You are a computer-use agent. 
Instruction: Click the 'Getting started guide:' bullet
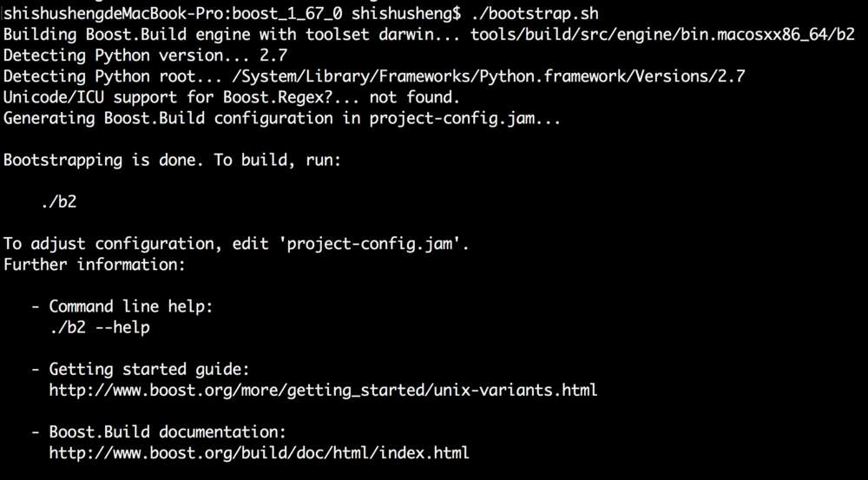click(149, 369)
